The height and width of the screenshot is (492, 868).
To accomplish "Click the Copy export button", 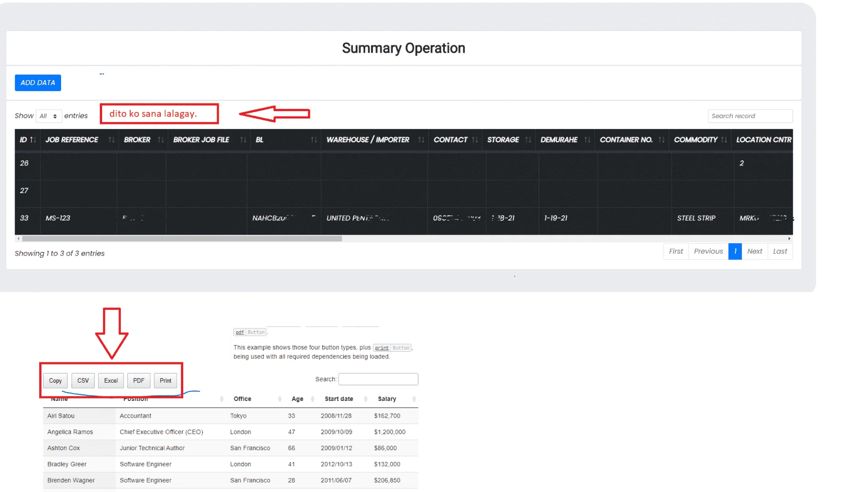I will (x=55, y=381).
